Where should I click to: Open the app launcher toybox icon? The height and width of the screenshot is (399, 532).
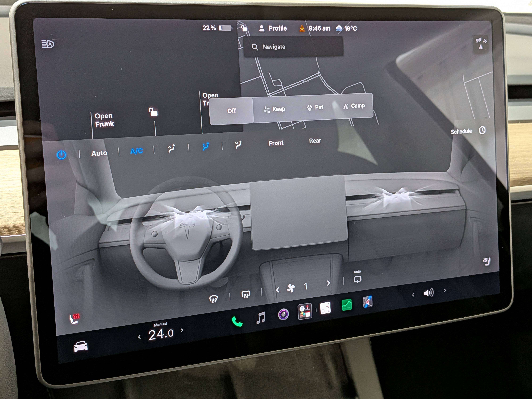tap(305, 311)
